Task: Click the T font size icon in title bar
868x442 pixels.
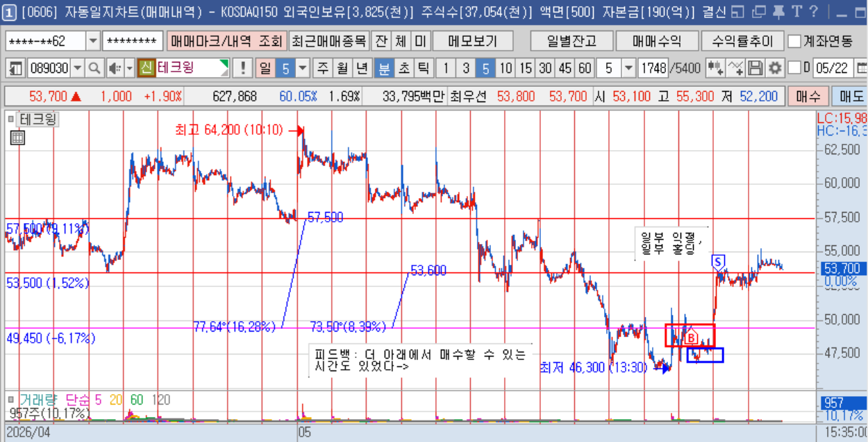Action: point(796,11)
